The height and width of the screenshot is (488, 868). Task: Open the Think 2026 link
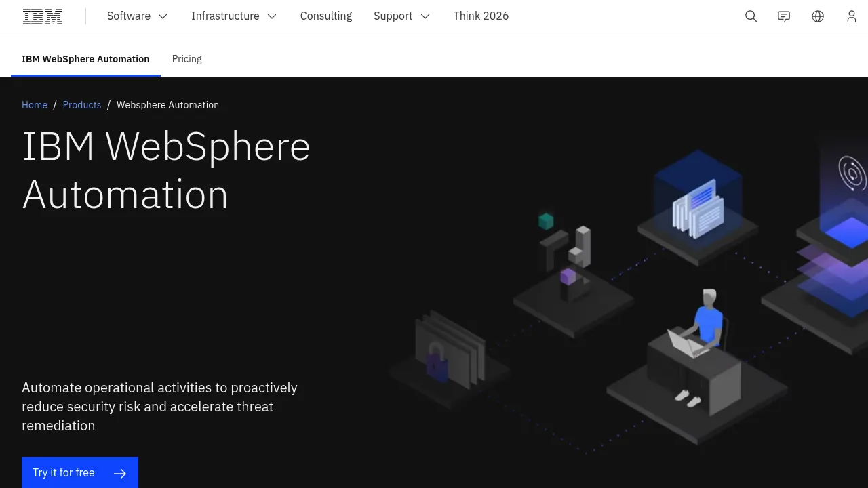point(481,16)
